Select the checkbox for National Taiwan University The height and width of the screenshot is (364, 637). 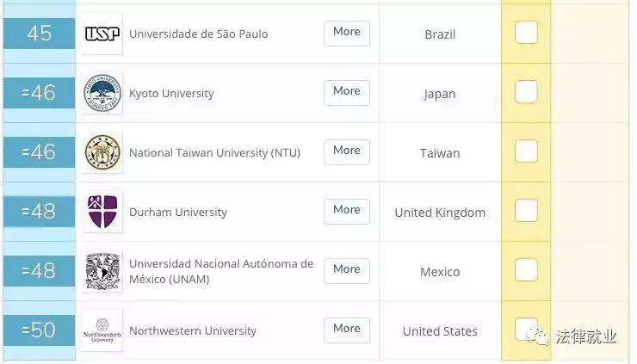click(526, 151)
